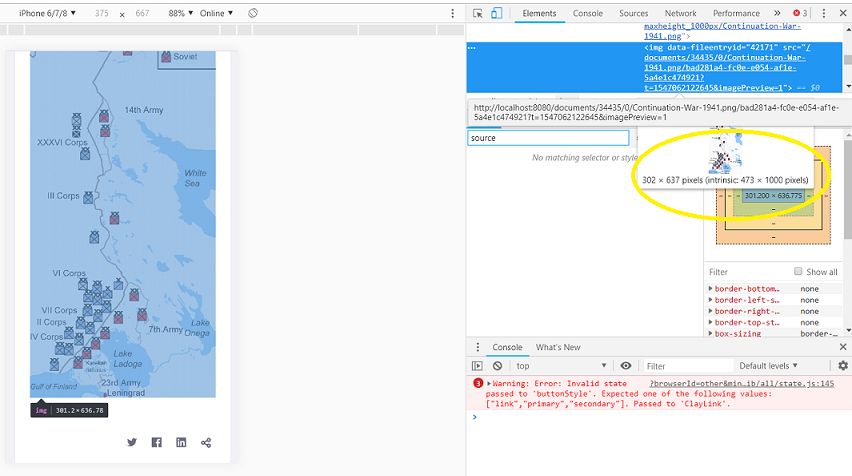Click the 301.200 × 636.775 box model content
This screenshot has height=476, width=852.
[x=773, y=196]
